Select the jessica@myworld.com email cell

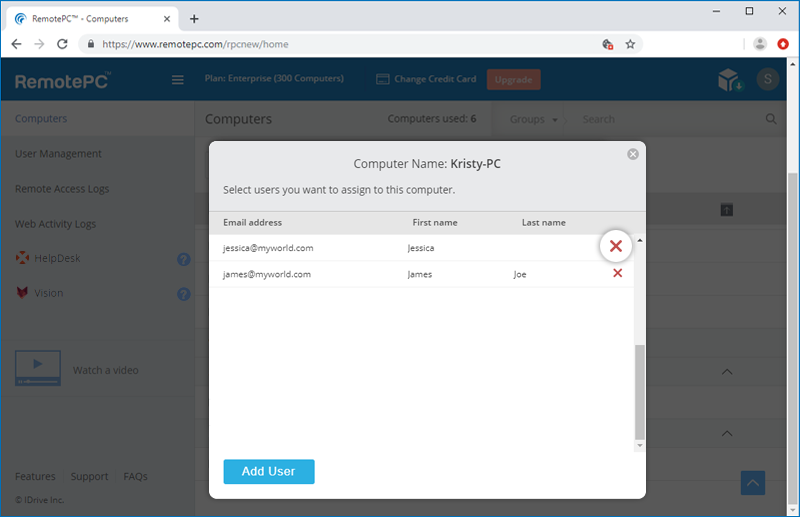(x=268, y=248)
